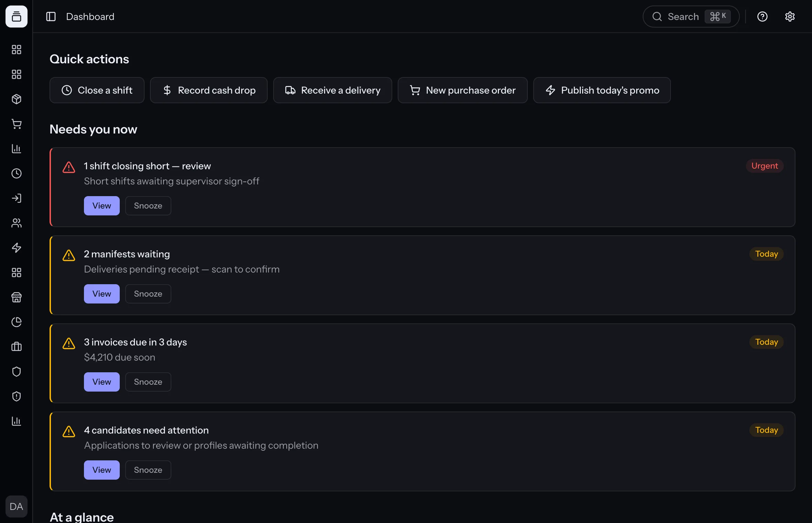Open the lightning bolt icon in sidebar

click(x=17, y=248)
